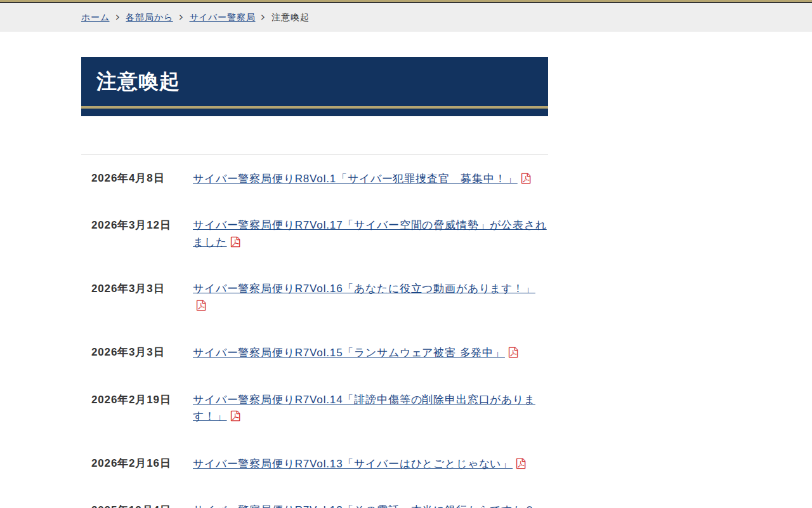Click PDF icon after R7Vol.17 ました text

[235, 242]
